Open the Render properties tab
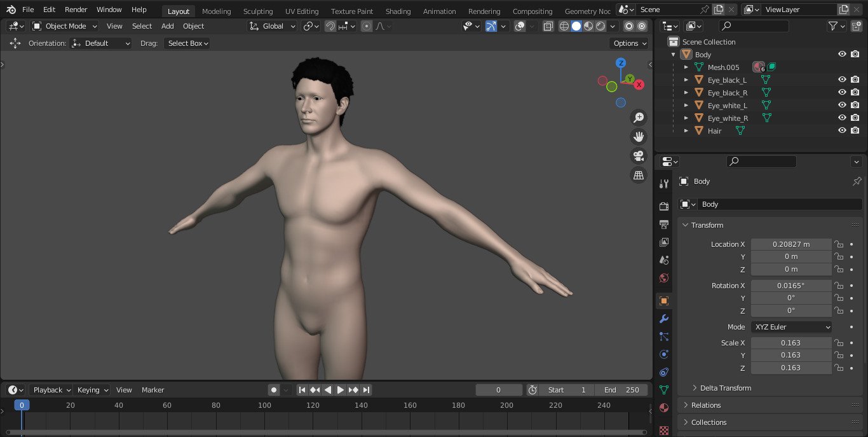The width and height of the screenshot is (868, 437). [664, 207]
